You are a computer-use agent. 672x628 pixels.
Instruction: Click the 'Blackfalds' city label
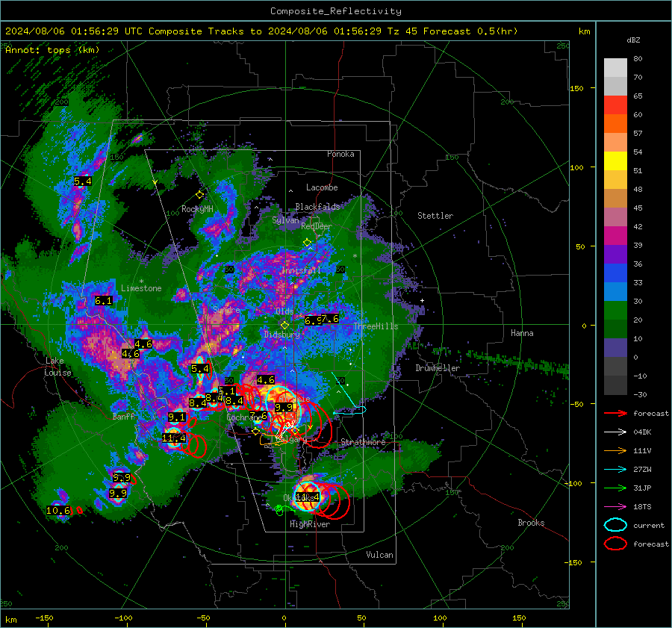317,207
